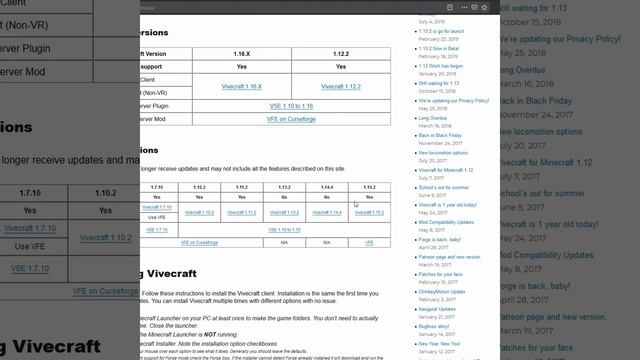Screen dimensions: 640x360
Task: Open 'Back in Black Friday' sidebar post
Action: (440, 135)
